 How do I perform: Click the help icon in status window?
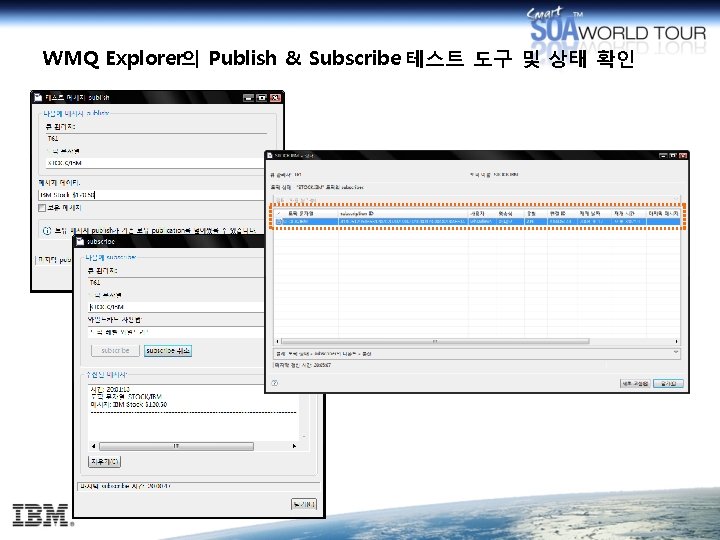coord(275,383)
